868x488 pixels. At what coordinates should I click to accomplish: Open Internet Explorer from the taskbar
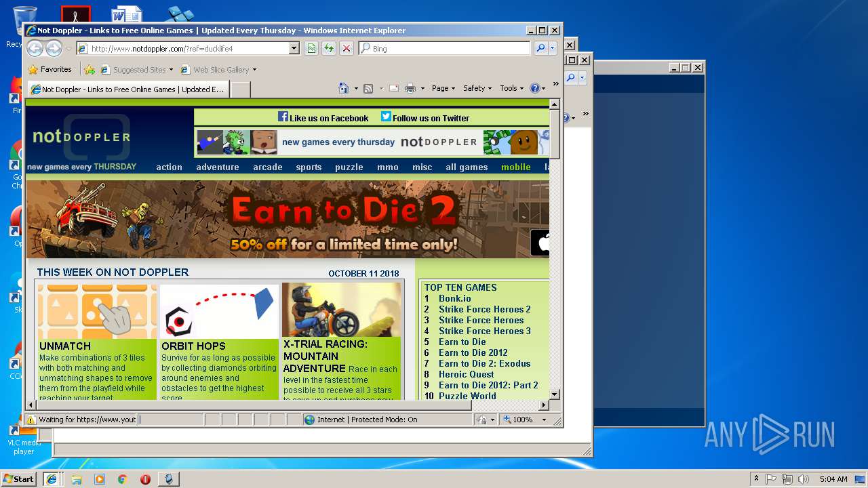pos(51,479)
